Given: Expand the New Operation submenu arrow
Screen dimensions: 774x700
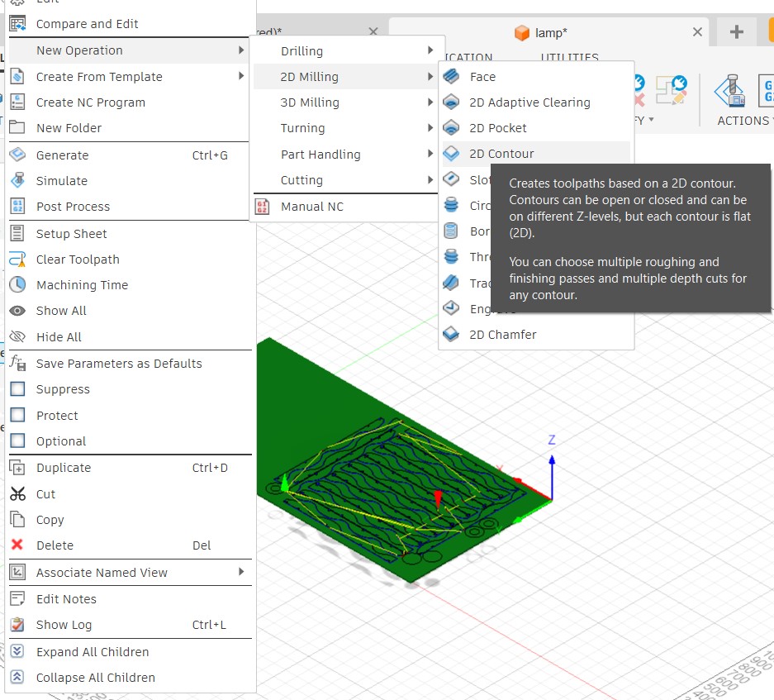Looking at the screenshot, I should 241,50.
